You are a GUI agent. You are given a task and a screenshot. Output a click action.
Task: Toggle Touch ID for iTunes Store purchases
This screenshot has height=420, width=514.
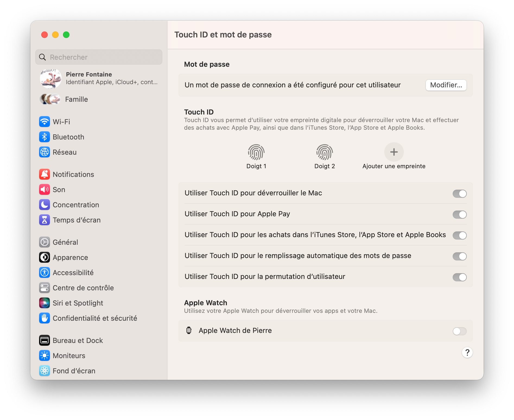(459, 235)
